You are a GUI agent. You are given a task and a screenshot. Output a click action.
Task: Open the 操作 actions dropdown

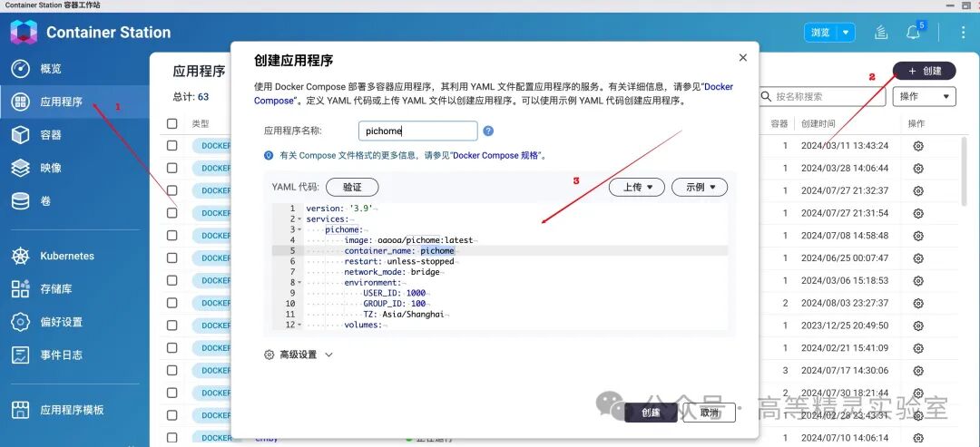[x=925, y=97]
